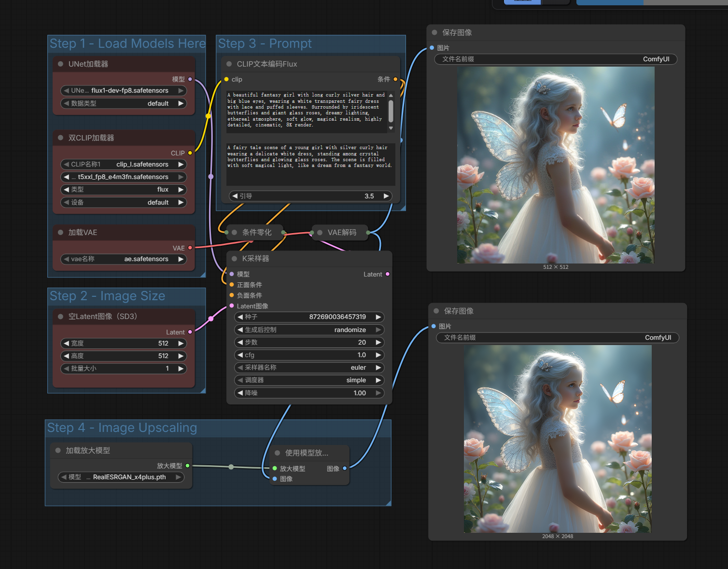Edit the 文件名前缀 field on top 保存图像 node

point(556,59)
